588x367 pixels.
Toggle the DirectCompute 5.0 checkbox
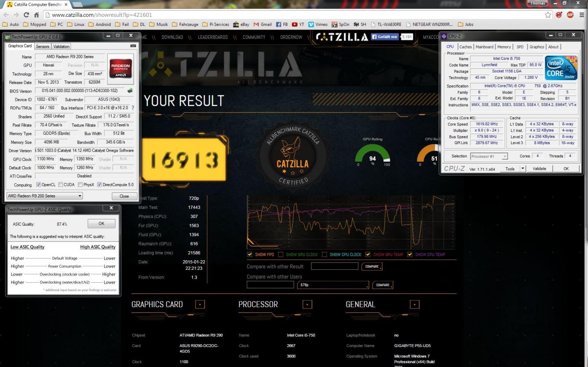[99, 185]
